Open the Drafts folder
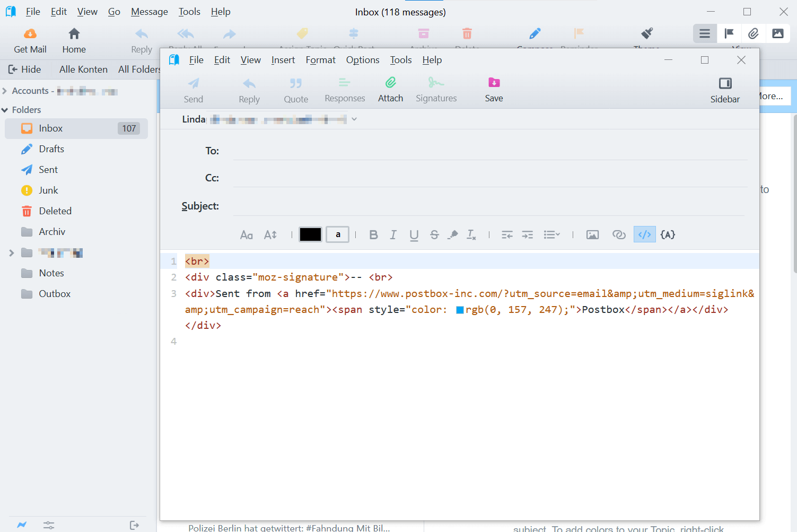The height and width of the screenshot is (532, 797). pos(51,149)
